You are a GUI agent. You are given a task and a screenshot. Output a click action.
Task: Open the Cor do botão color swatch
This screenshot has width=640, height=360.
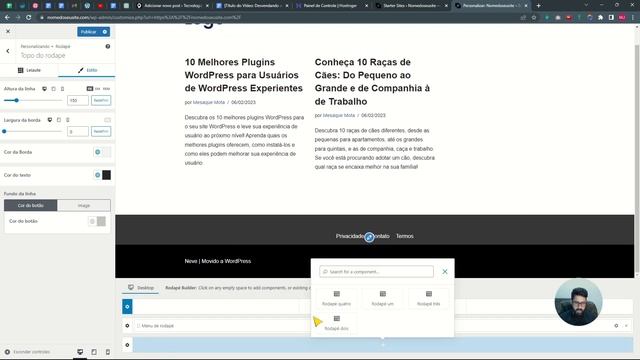(x=101, y=221)
